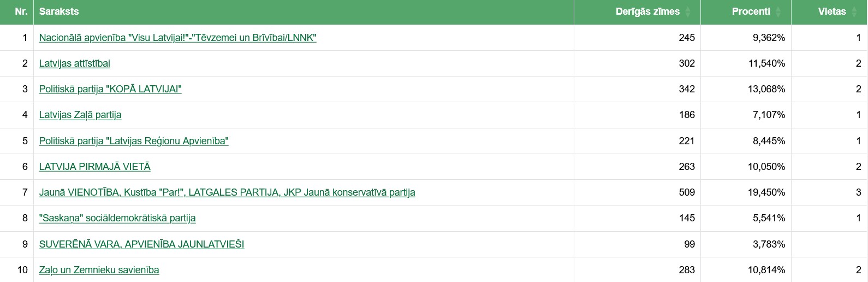Screen dimensions: 868x282
Task: Open the Jaunā VIENOTĪBA coalition list link
Action: (x=227, y=192)
